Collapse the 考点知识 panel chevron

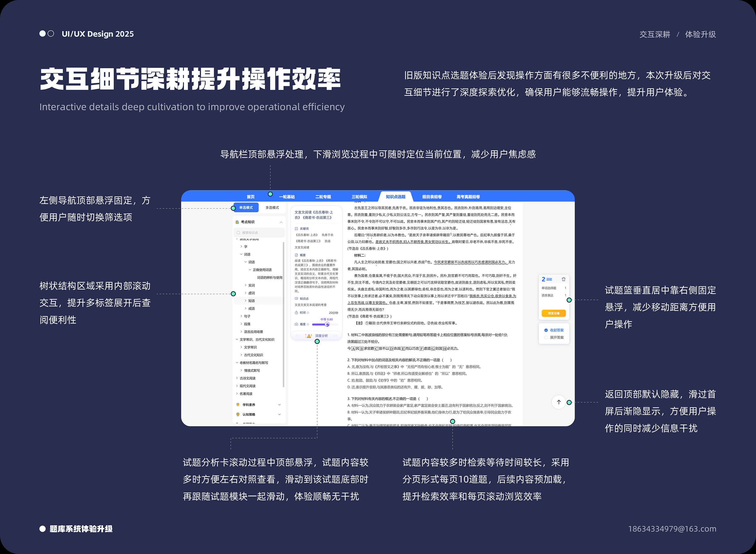coord(281,222)
